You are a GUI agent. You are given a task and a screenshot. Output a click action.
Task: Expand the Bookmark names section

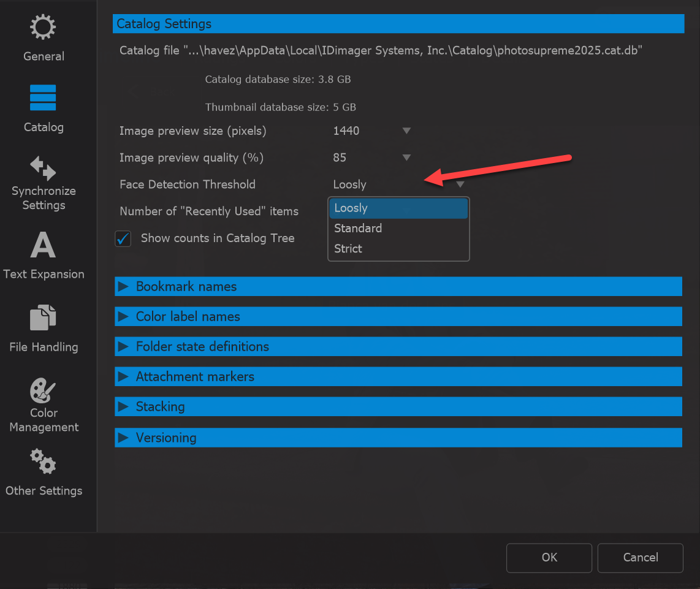click(x=398, y=286)
